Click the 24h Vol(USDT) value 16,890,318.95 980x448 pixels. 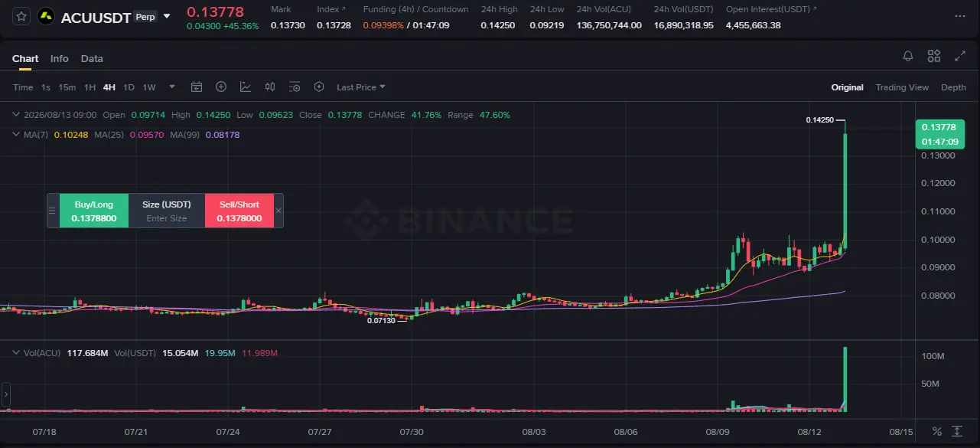[x=683, y=25]
